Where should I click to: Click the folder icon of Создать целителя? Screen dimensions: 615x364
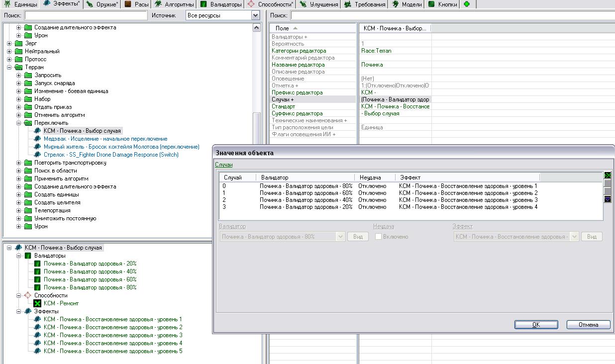[x=28, y=202]
